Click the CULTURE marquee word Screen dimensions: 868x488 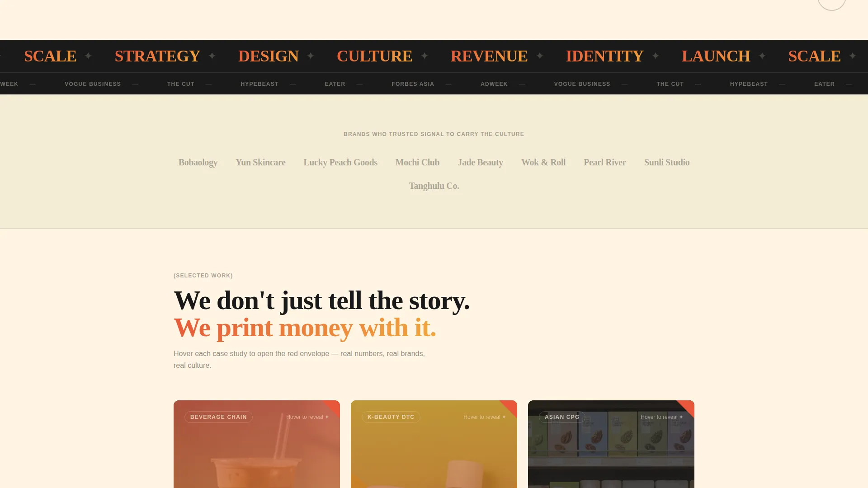374,56
